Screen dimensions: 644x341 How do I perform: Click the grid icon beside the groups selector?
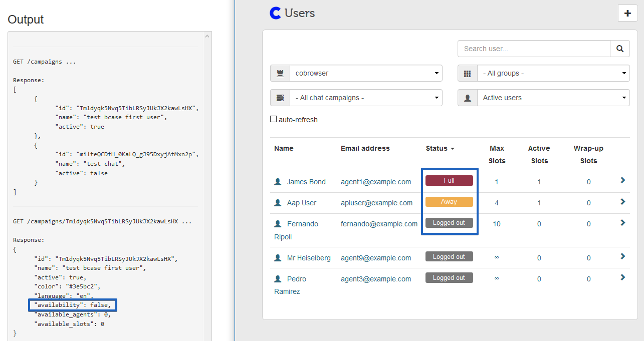(468, 73)
